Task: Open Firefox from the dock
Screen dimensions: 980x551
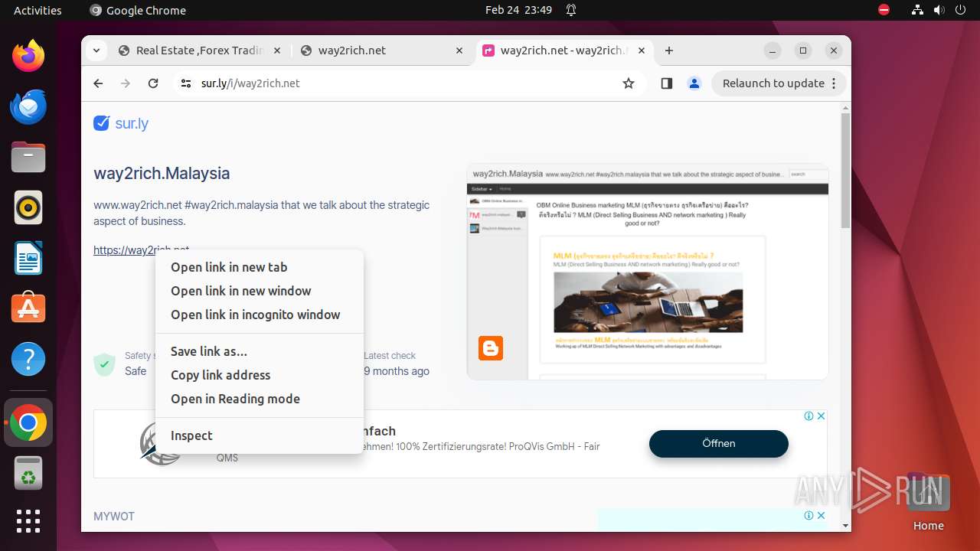Action: point(28,56)
